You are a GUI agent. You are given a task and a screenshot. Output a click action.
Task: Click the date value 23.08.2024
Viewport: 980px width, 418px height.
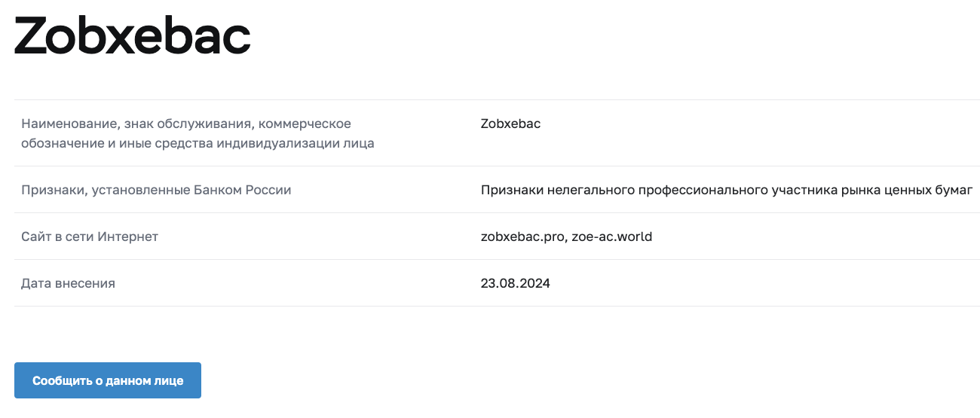(x=515, y=283)
